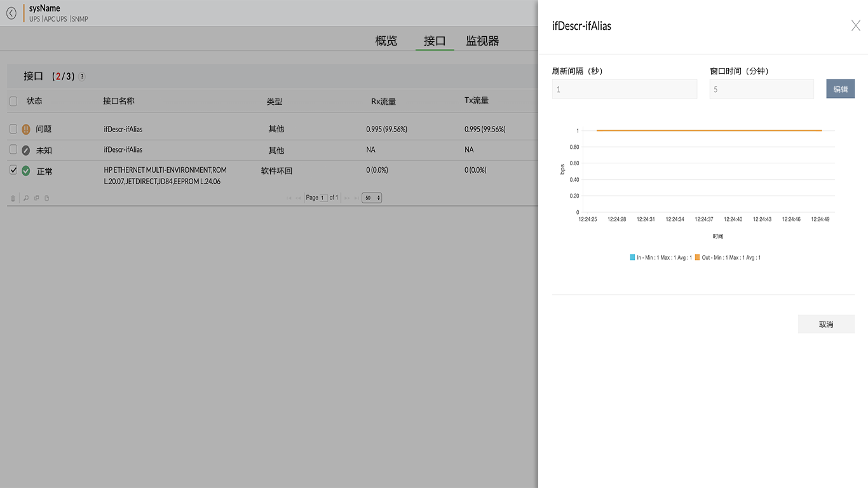868x488 pixels.
Task: Click the magnifier search icon below table
Action: 26,198
